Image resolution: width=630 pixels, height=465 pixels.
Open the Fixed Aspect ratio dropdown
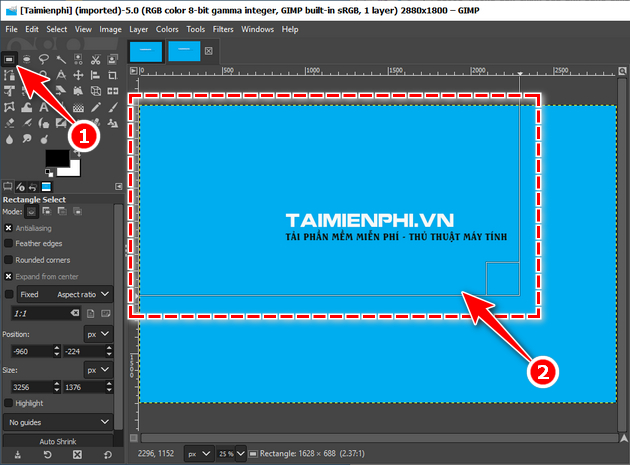[65, 295]
